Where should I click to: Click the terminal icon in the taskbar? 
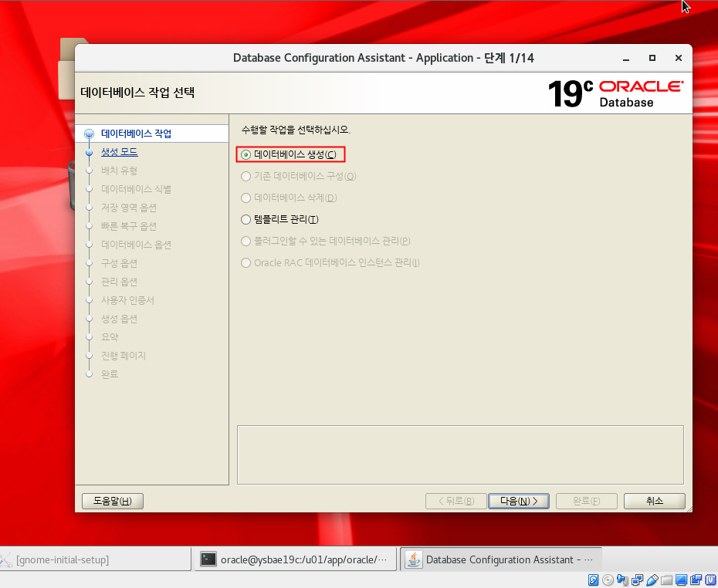(x=208, y=559)
